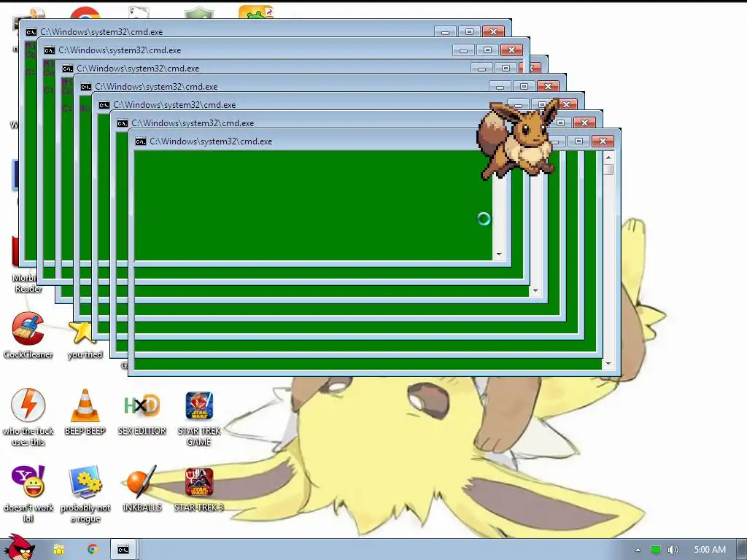This screenshot has width=747, height=560.
Task: Open the CockCleaner desktop icon
Action: (28, 335)
